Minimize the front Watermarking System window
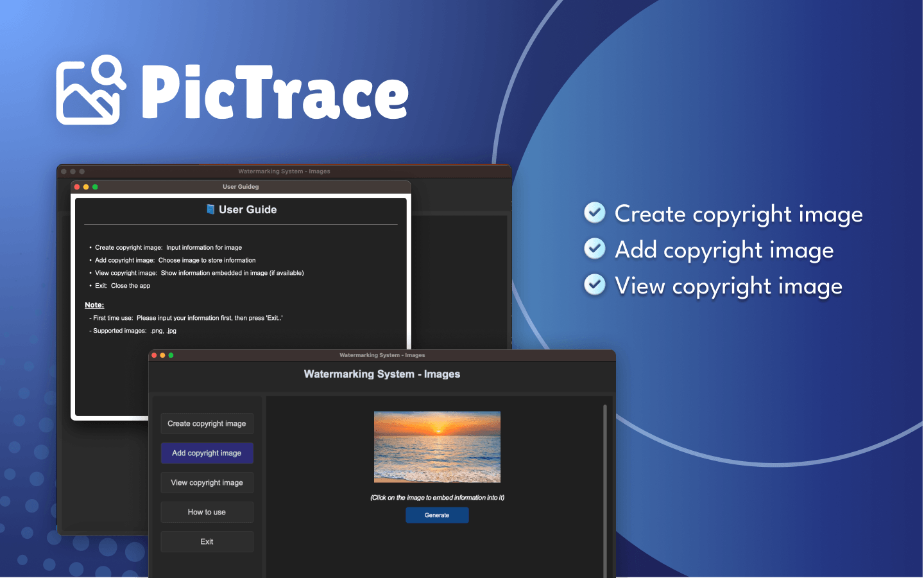 (x=162, y=355)
